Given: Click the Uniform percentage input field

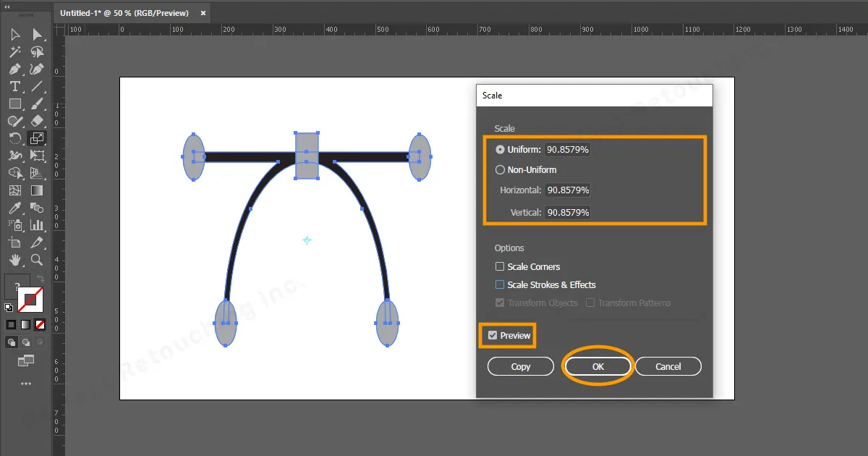Looking at the screenshot, I should (568, 150).
